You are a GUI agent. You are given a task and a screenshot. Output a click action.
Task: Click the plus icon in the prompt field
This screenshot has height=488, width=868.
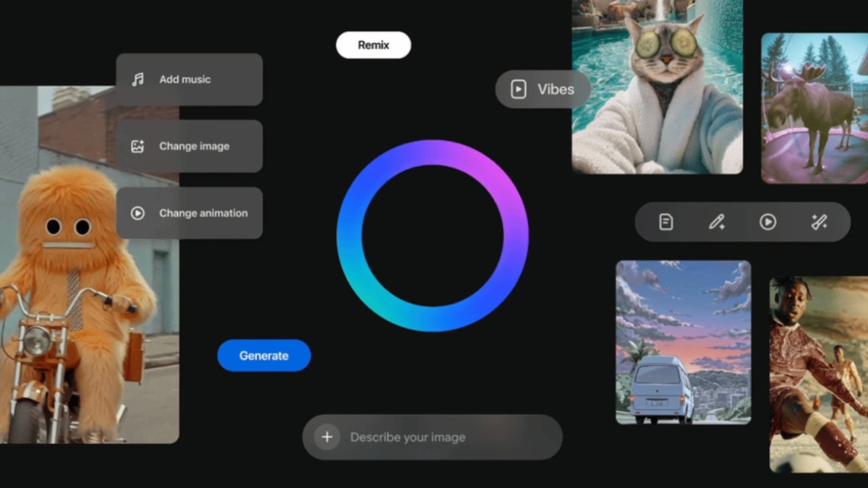(326, 437)
